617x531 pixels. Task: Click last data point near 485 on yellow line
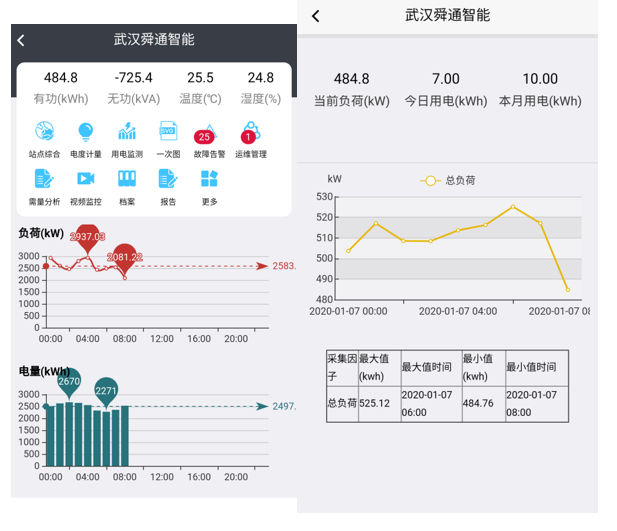tap(567, 290)
